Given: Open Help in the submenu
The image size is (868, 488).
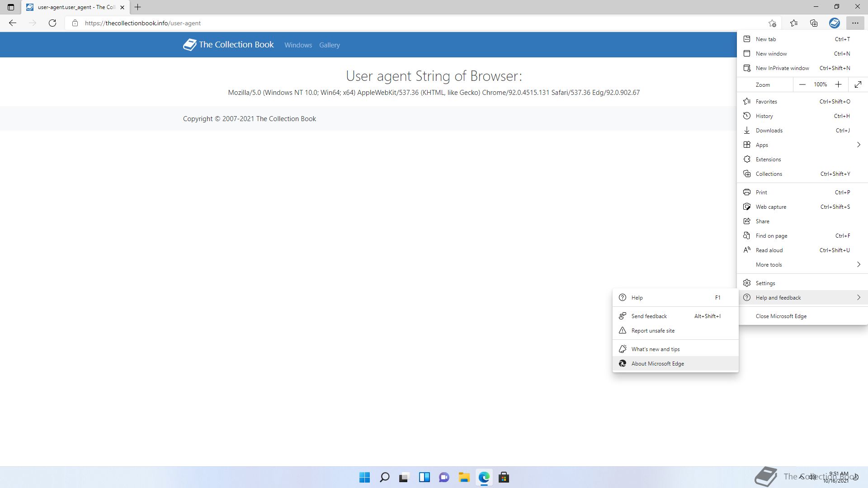Looking at the screenshot, I should point(675,298).
